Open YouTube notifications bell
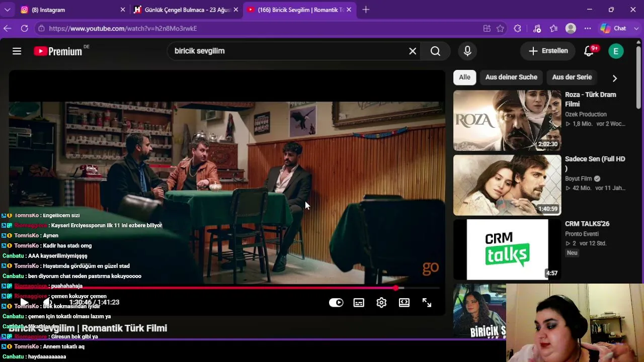 (x=589, y=51)
